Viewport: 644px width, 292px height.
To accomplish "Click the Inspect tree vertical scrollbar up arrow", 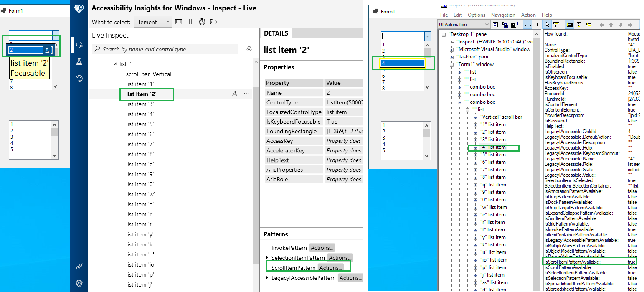I will point(537,35).
